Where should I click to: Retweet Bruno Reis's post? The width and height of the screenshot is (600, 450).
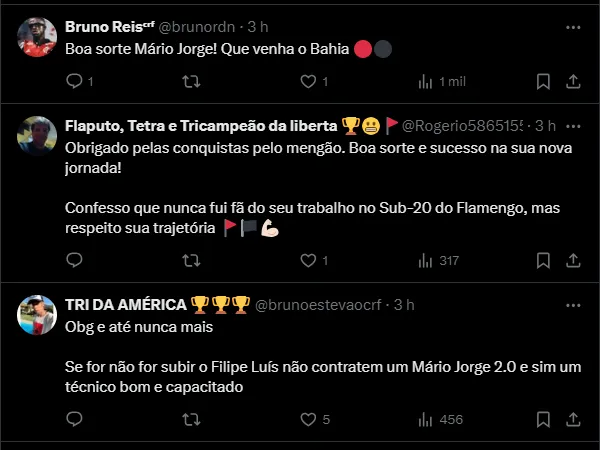(190, 82)
